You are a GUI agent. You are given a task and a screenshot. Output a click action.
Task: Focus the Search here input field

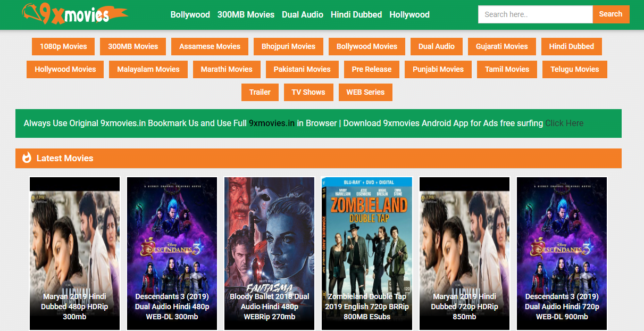point(536,14)
